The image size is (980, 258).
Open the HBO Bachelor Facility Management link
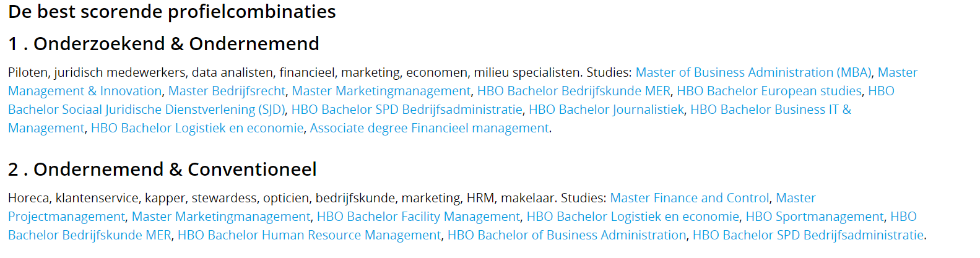click(x=418, y=217)
